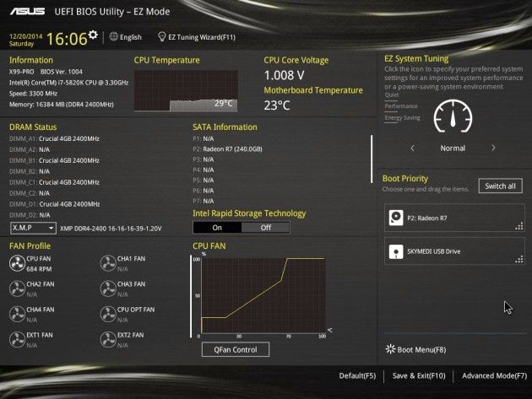The image size is (532, 399).
Task: Click the SATA P1: N/A entry
Action: coord(204,138)
